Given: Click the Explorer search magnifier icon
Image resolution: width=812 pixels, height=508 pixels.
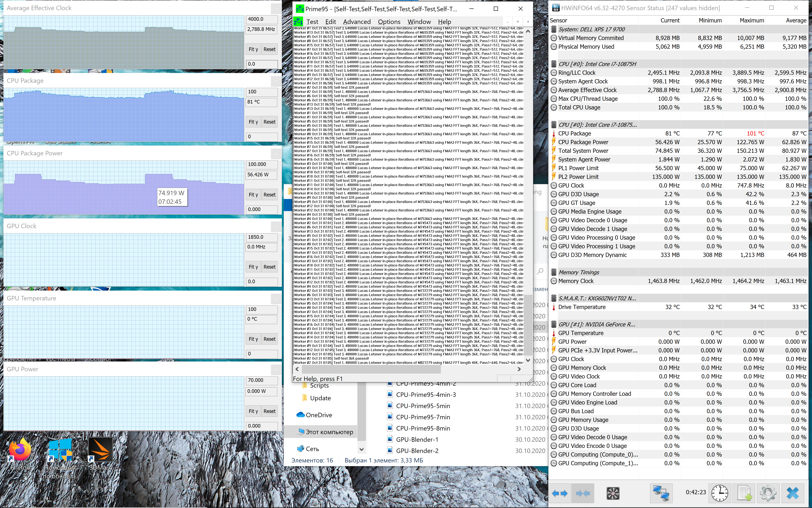Looking at the screenshot, I should (x=540, y=272).
